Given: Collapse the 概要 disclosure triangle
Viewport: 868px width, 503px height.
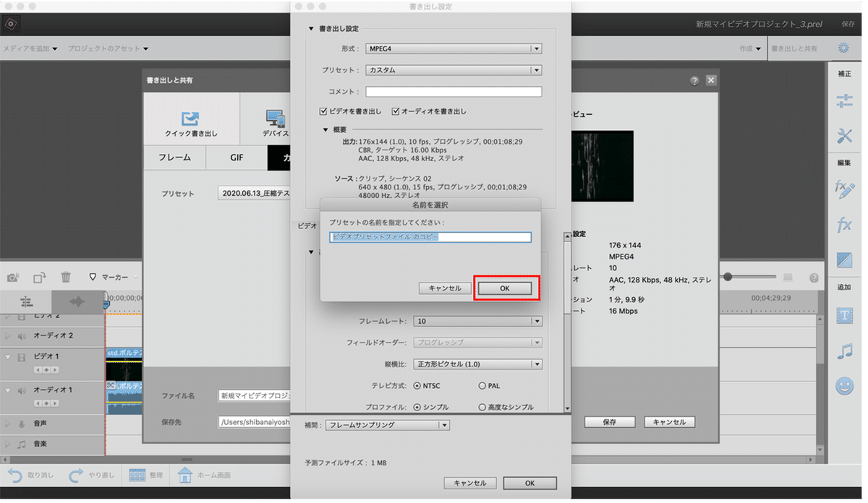Looking at the screenshot, I should (325, 130).
